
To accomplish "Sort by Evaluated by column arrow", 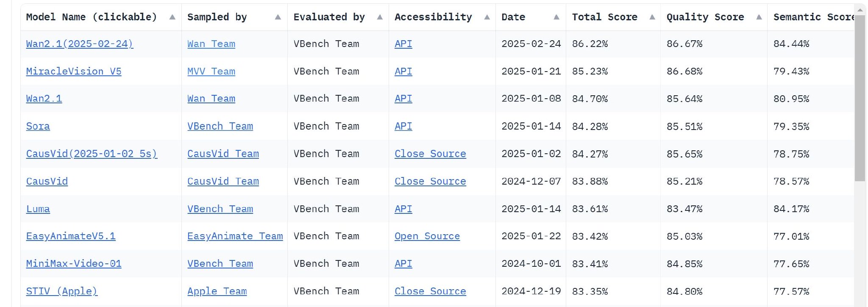I will click(x=380, y=17).
